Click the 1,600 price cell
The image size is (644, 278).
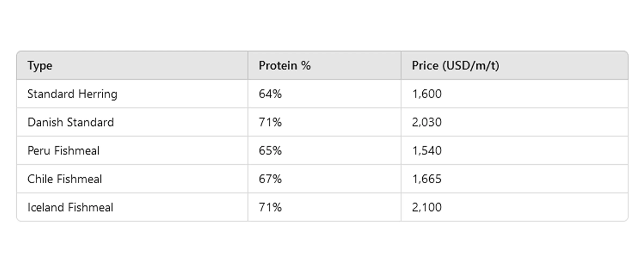(427, 94)
